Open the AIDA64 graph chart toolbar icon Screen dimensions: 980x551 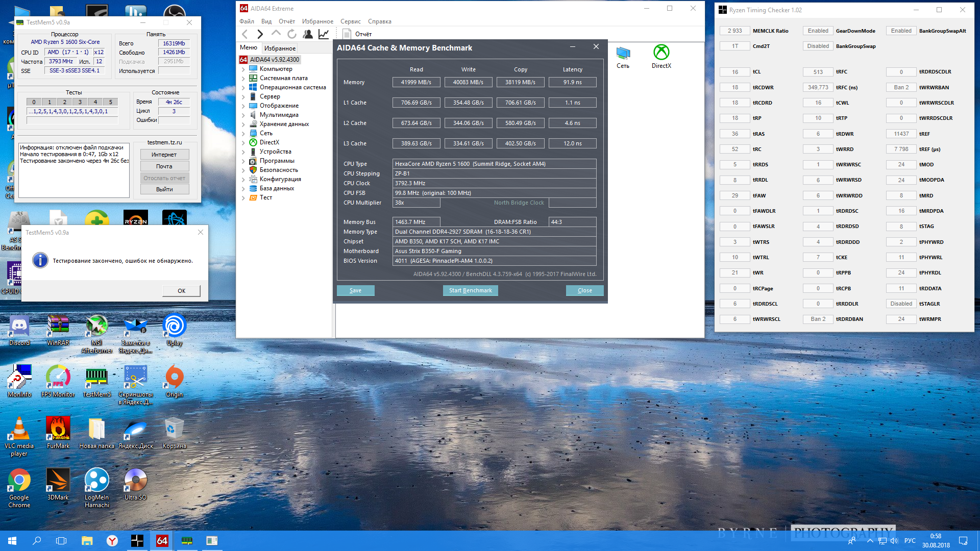[324, 34]
